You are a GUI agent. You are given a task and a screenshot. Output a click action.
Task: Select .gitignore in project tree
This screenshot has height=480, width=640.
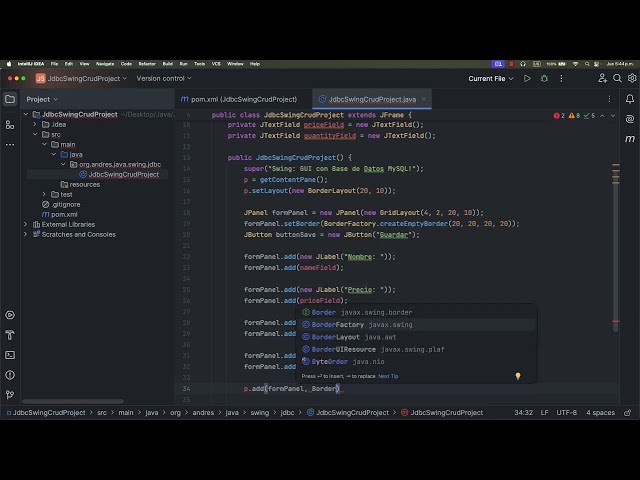(x=61, y=204)
